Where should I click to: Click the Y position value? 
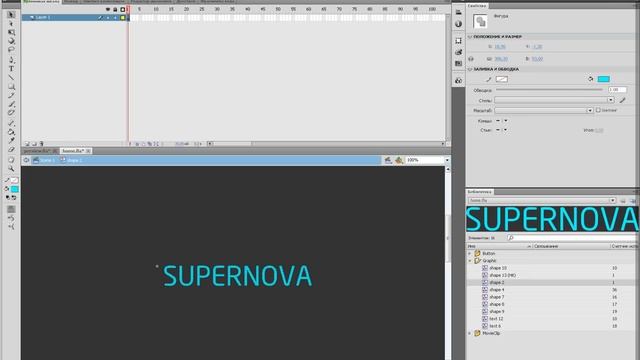point(538,47)
